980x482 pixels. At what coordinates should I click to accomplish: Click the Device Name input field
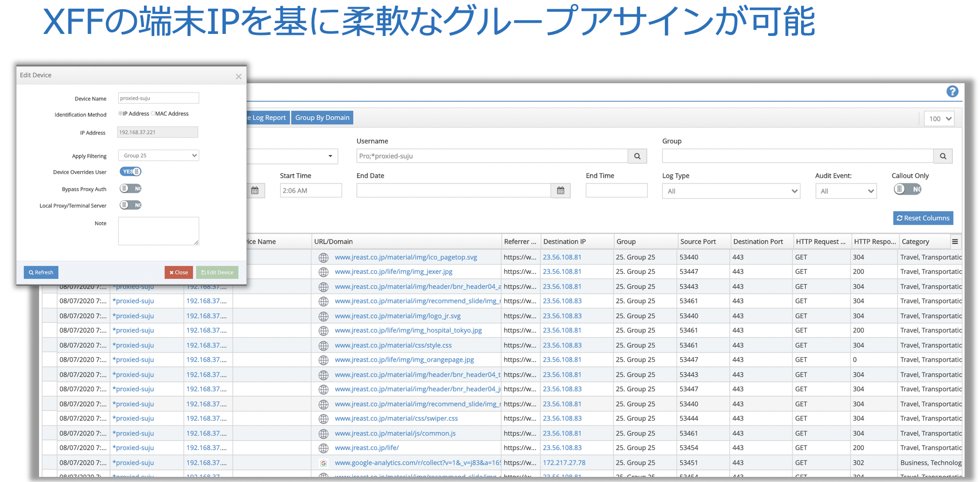(x=158, y=98)
